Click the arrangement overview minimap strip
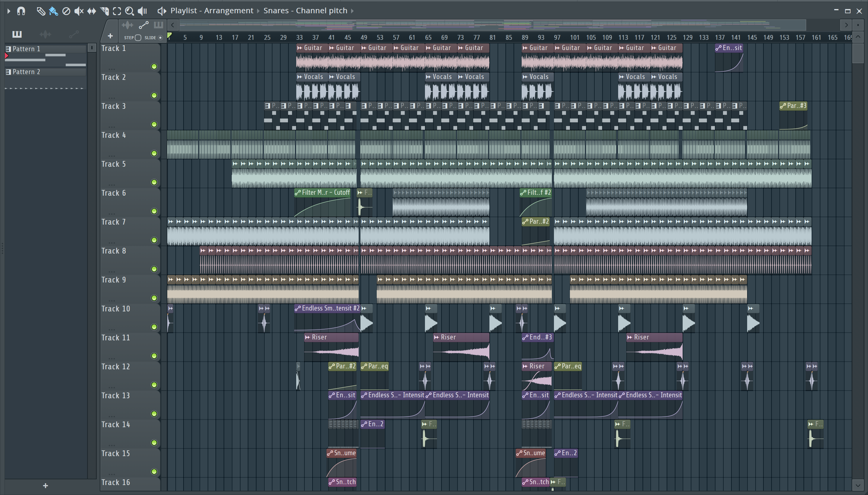 click(x=492, y=25)
